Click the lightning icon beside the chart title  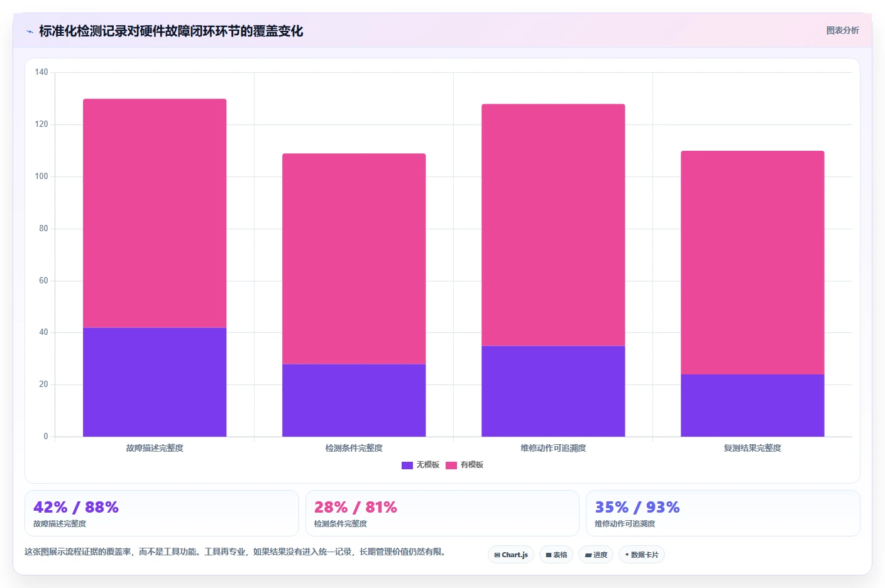coord(30,31)
